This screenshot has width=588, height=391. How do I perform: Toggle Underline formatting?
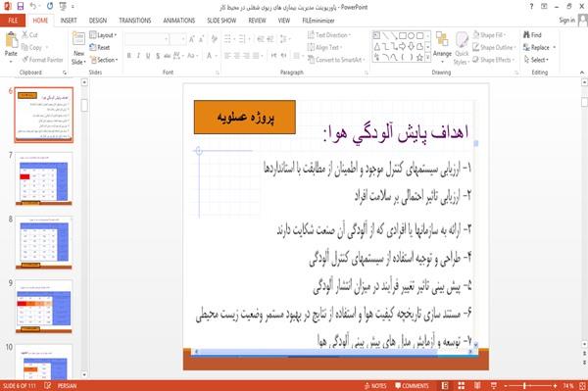pos(148,56)
